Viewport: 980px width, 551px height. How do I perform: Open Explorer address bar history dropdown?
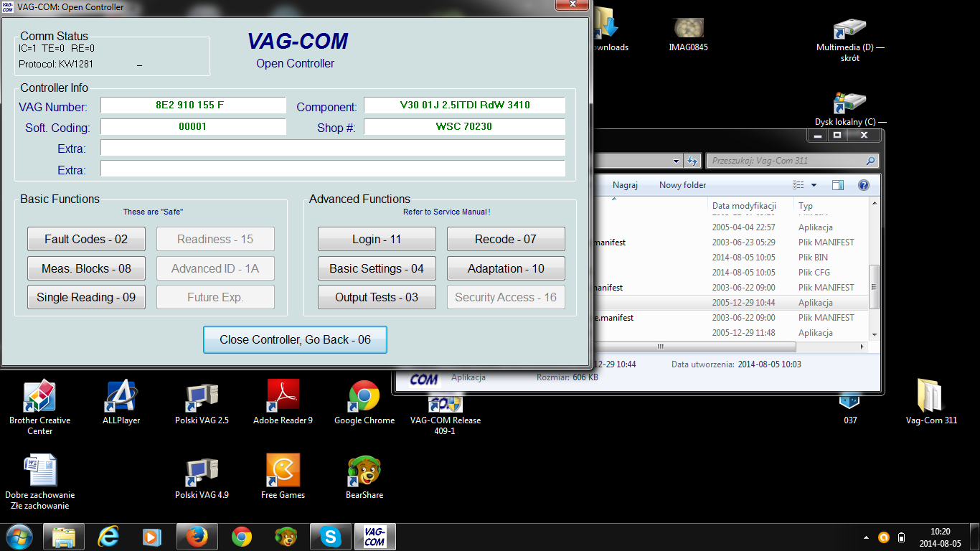point(676,161)
